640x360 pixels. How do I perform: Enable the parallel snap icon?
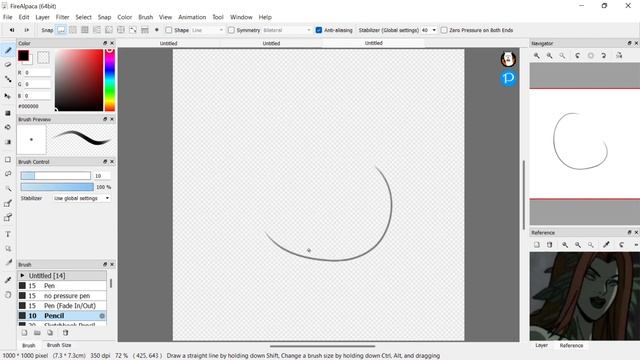pos(73,30)
